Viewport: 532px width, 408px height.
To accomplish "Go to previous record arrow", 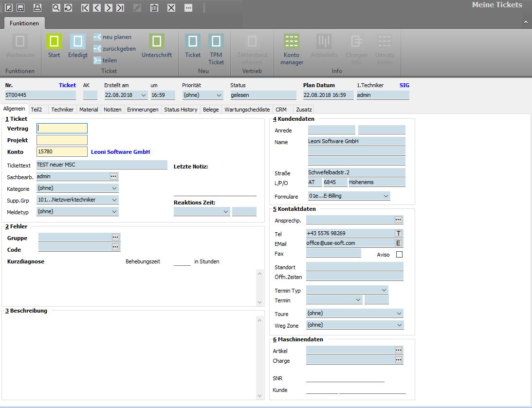I will point(97,7).
